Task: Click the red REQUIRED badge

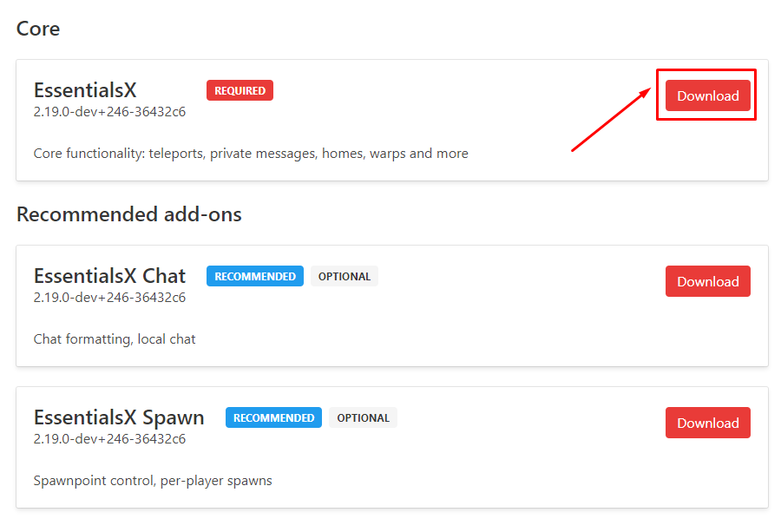Action: click(x=240, y=90)
